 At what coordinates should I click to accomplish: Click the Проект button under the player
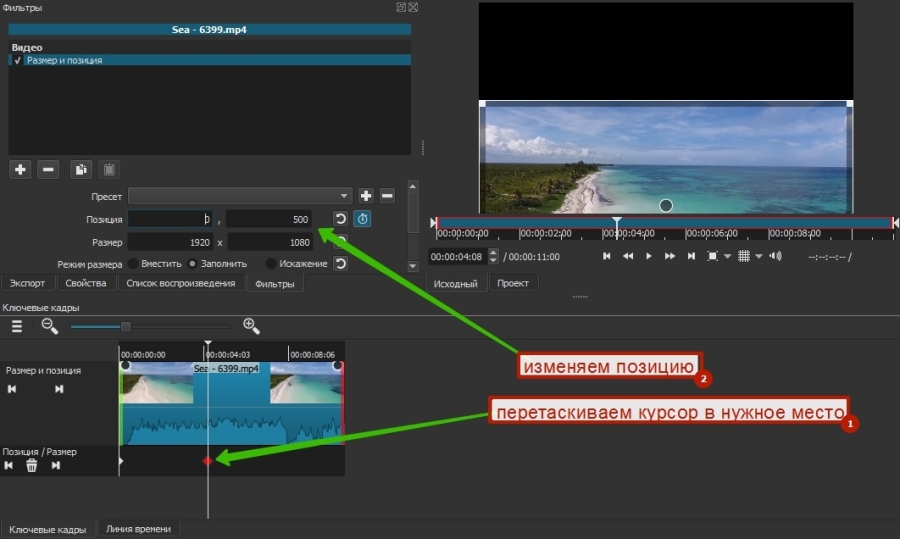tap(513, 283)
